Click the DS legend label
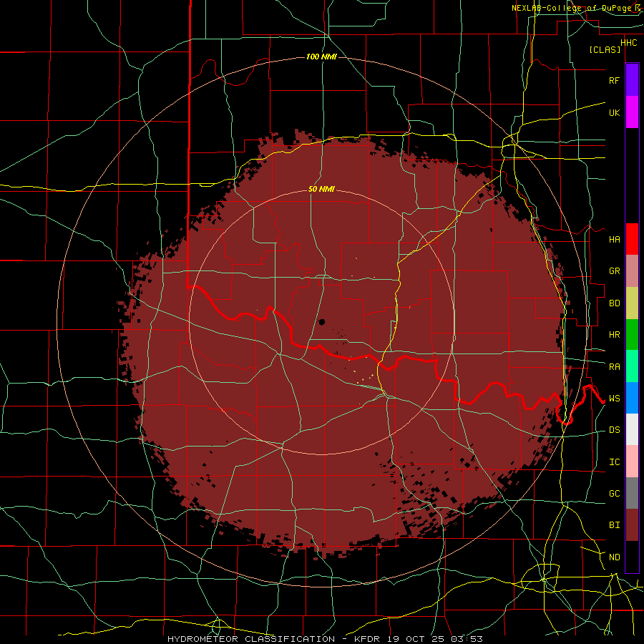The image size is (644, 644). click(x=615, y=430)
